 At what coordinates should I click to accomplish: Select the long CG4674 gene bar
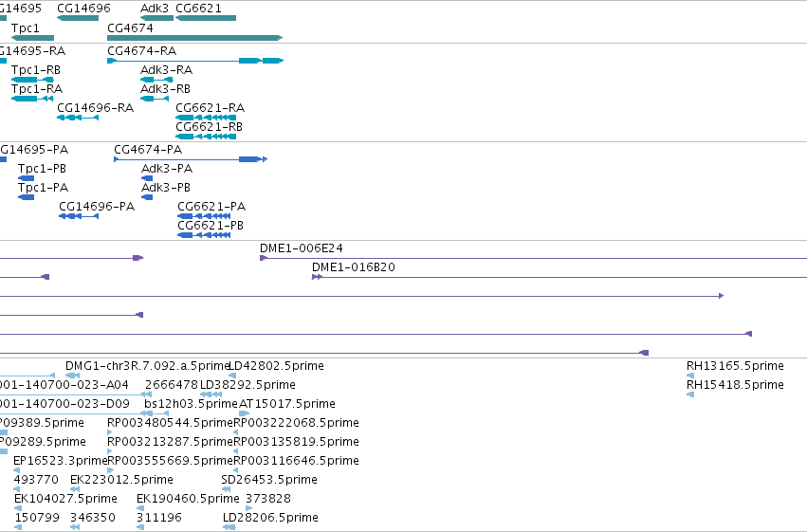[x=195, y=38]
